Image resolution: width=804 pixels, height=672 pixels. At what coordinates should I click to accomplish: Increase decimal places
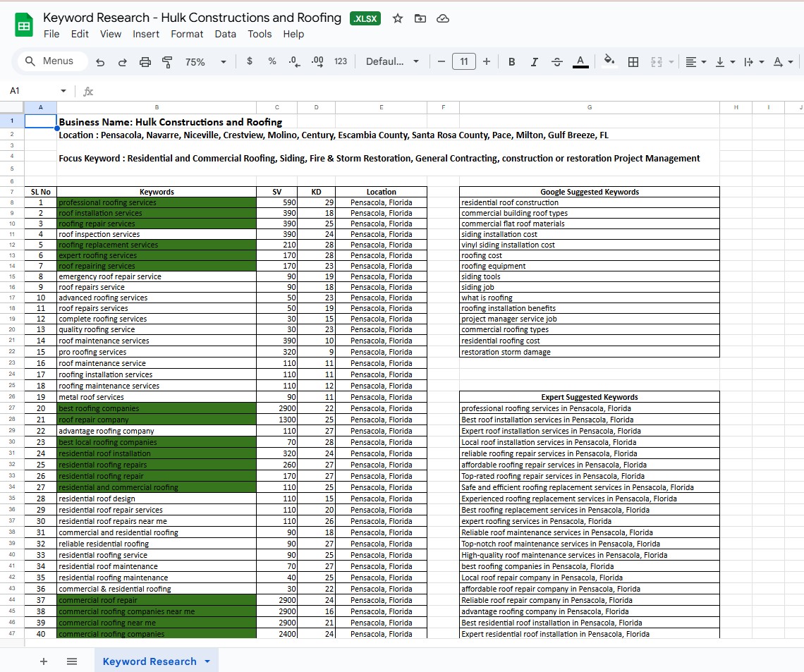coord(317,61)
